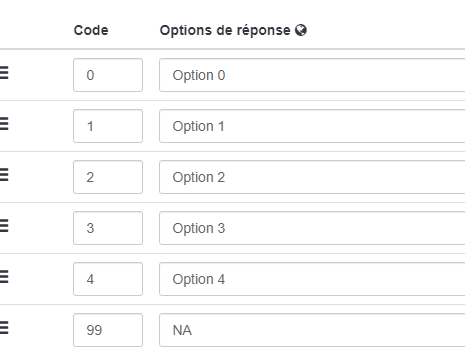Edit the Option 1 answer text field
The image size is (465, 361).
click(312, 126)
